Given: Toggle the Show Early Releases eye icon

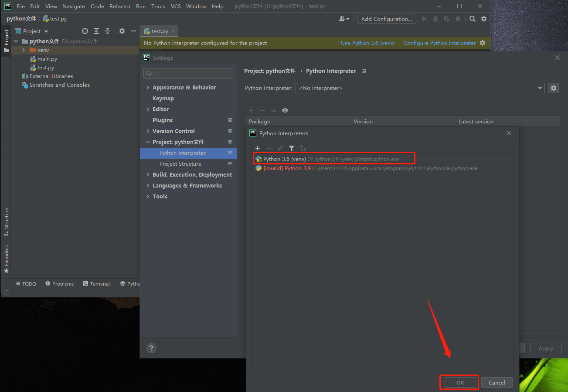Looking at the screenshot, I should 285,110.
